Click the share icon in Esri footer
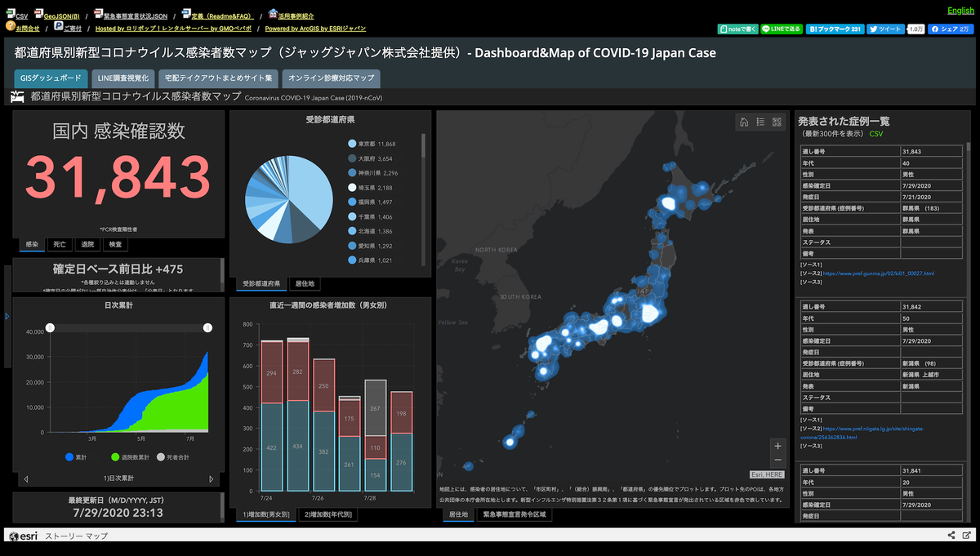Viewport: 980px width, 556px height. point(951,536)
